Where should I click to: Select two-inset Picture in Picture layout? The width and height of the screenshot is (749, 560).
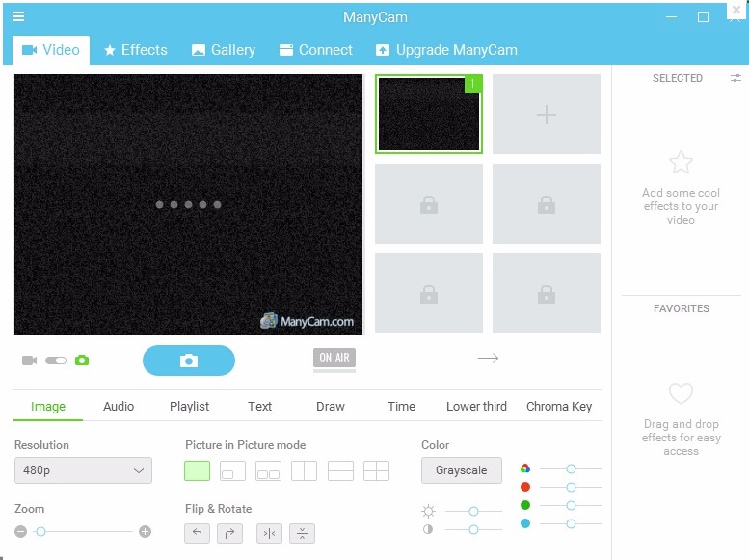pos(268,470)
